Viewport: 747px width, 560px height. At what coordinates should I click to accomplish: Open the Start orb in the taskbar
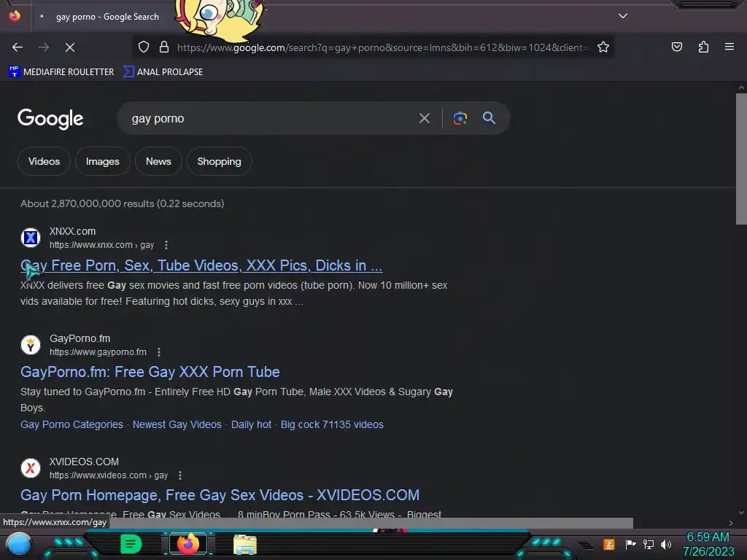(x=18, y=545)
